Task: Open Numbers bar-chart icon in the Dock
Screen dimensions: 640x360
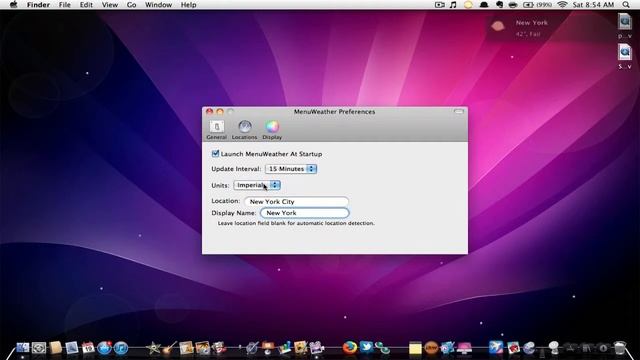Action: click(284, 348)
